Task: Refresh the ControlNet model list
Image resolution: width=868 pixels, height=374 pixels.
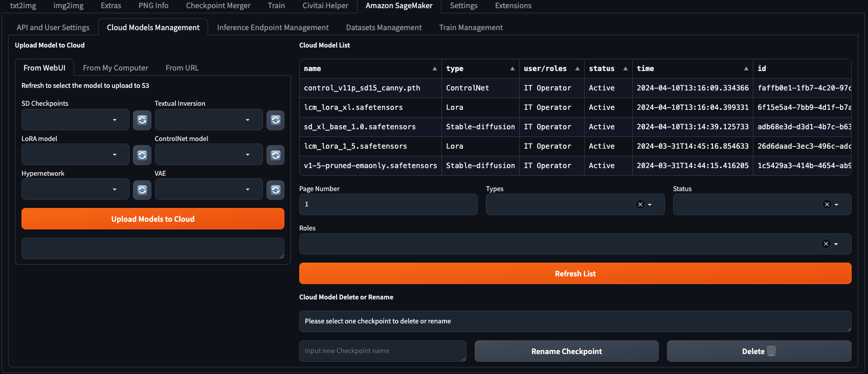Action: (276, 155)
